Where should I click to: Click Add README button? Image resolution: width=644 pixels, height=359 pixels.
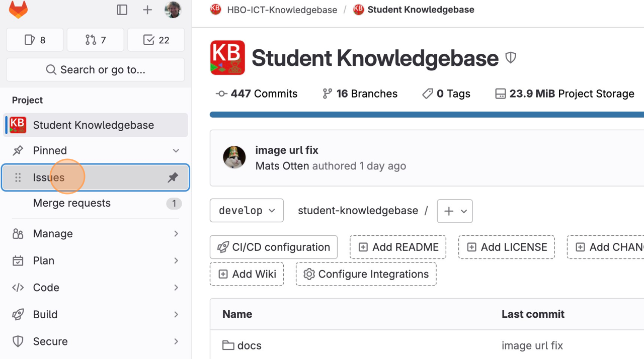click(x=398, y=247)
